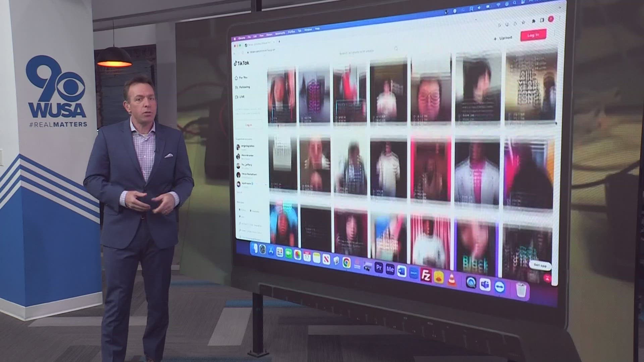Screen dimensions: 644x362
Task: Open the yellow Notes dock icon
Action: coord(317,258)
